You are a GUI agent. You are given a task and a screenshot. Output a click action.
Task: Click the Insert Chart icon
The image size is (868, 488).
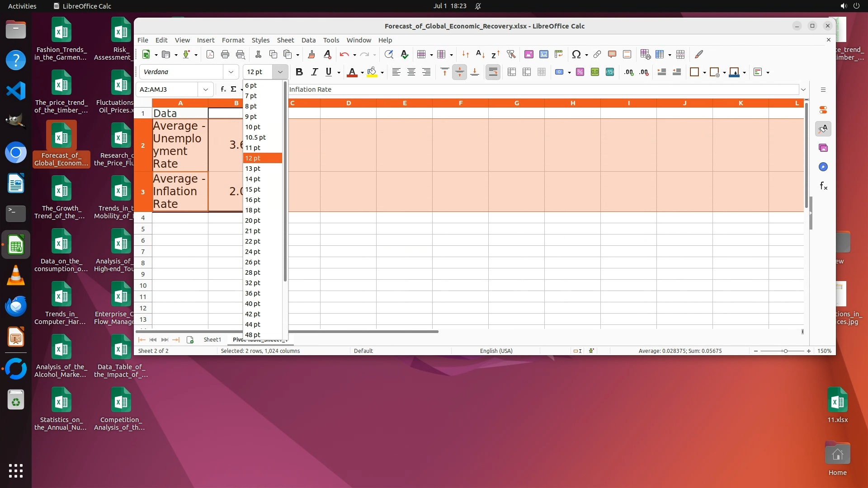pos(543,54)
